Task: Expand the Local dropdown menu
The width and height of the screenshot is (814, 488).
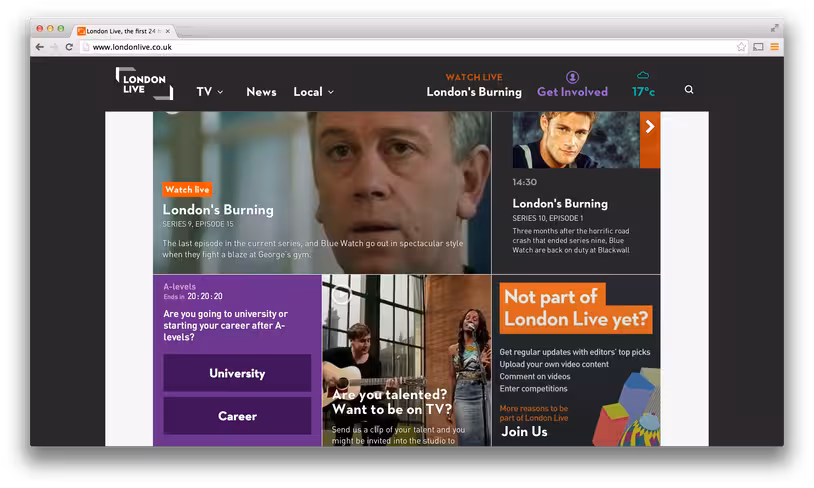Action: tap(314, 92)
